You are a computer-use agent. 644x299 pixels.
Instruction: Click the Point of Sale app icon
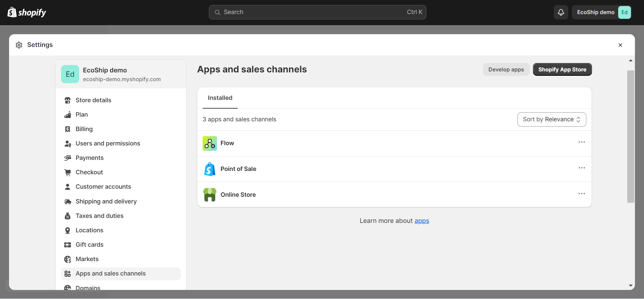pyautogui.click(x=210, y=169)
